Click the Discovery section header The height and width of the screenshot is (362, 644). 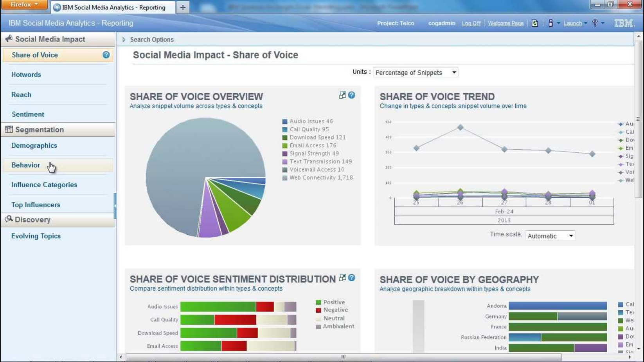pyautogui.click(x=58, y=219)
